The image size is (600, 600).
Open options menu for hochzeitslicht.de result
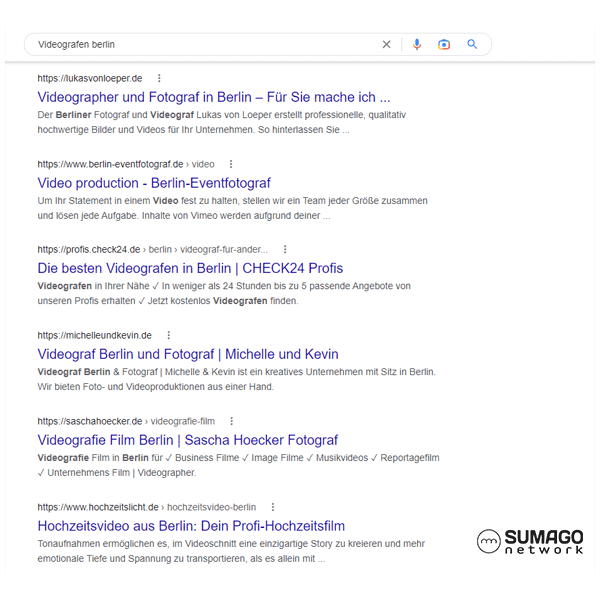point(273,507)
